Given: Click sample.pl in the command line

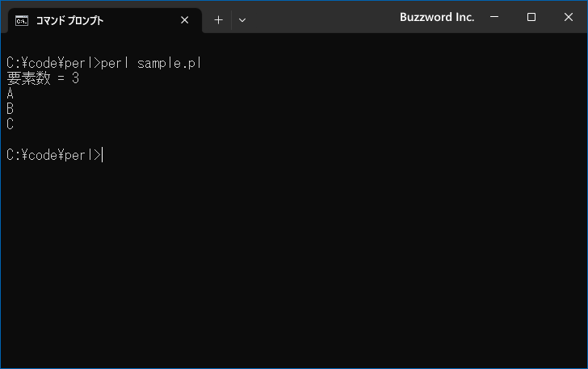Looking at the screenshot, I should coord(170,63).
